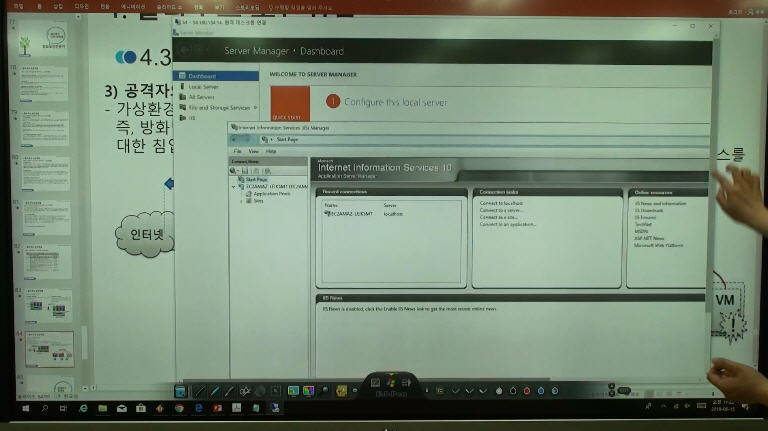Open Chrome from taskbar
Screen dimensions: 768x431
[179, 408]
